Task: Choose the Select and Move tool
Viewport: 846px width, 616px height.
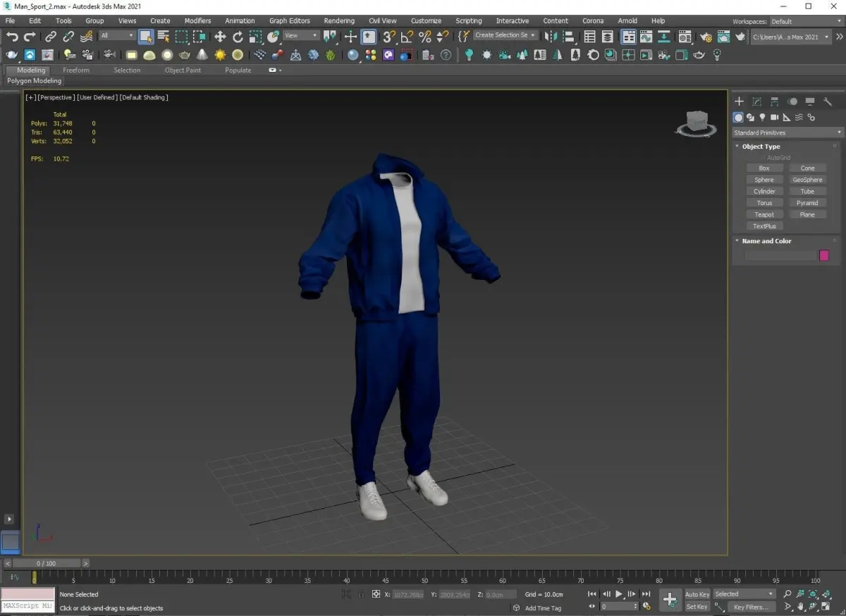Action: [220, 37]
